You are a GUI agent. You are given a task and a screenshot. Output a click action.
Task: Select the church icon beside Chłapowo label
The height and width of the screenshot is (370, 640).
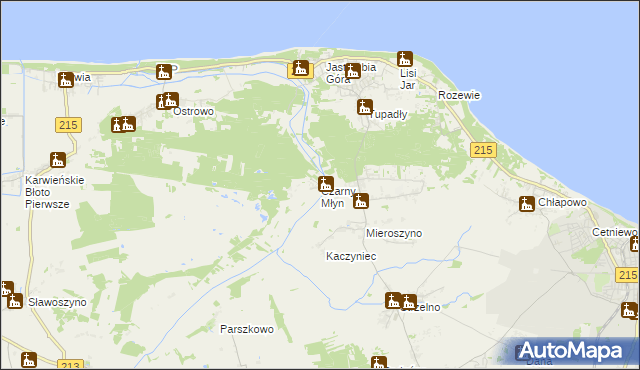[x=527, y=204]
